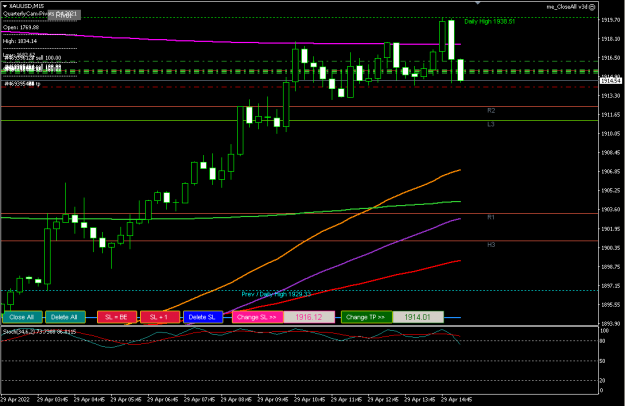625x406 pixels.
Task: Click the Delete SL button
Action: tap(202, 317)
